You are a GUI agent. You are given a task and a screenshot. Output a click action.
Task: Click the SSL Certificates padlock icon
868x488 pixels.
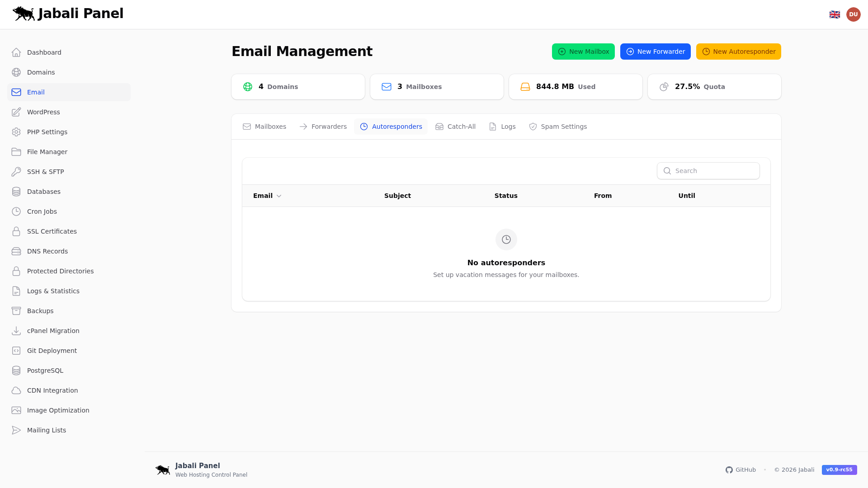click(x=16, y=231)
